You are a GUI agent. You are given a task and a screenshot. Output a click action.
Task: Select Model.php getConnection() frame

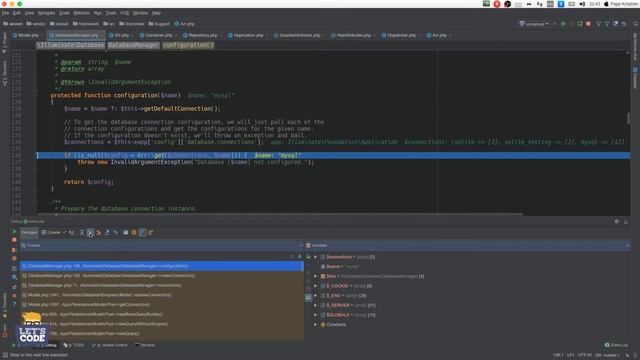[162, 305]
